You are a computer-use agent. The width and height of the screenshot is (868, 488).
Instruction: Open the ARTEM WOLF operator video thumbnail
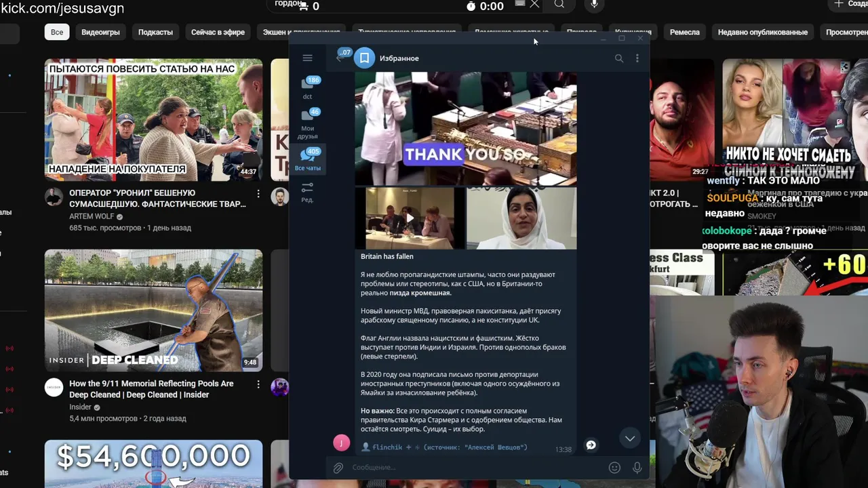(153, 119)
